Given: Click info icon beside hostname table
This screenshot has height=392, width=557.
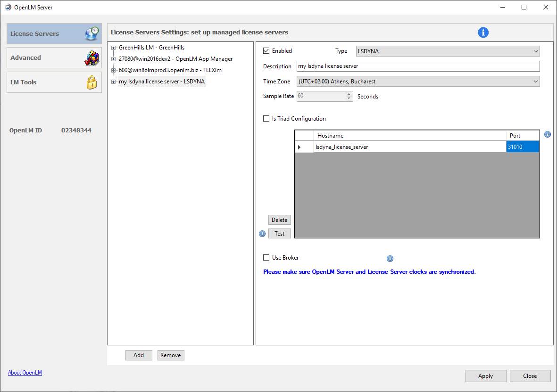Looking at the screenshot, I should (547, 135).
